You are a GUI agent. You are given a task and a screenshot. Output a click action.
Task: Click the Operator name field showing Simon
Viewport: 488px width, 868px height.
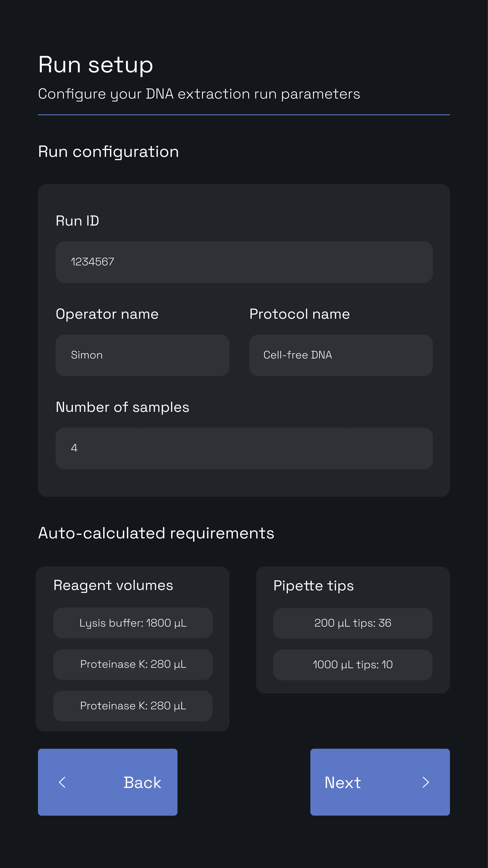click(x=142, y=355)
